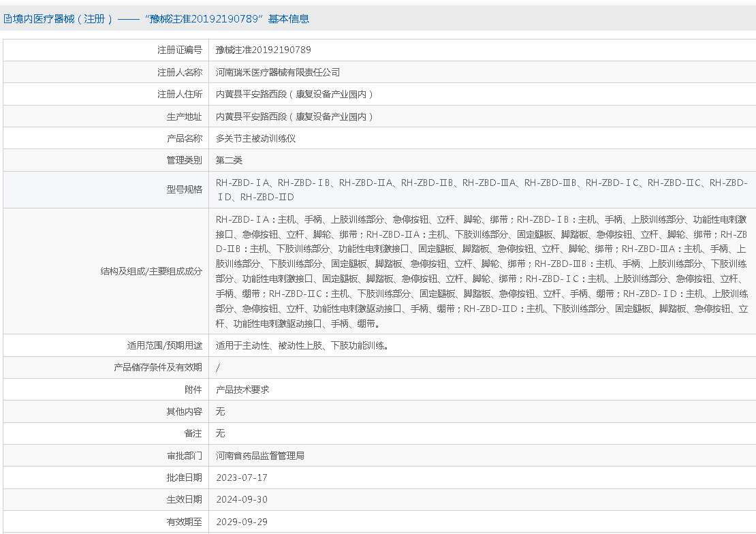
Task: Select the 注册证编号 label cell
Action: [180, 50]
